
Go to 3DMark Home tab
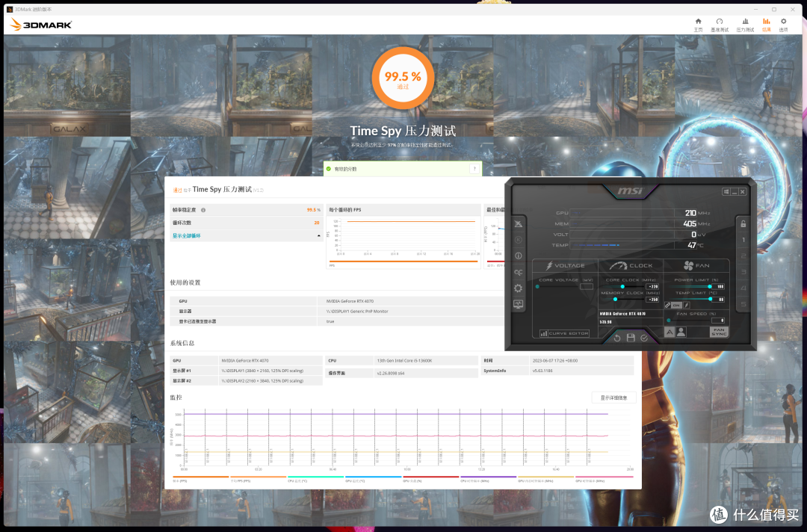[x=698, y=25]
